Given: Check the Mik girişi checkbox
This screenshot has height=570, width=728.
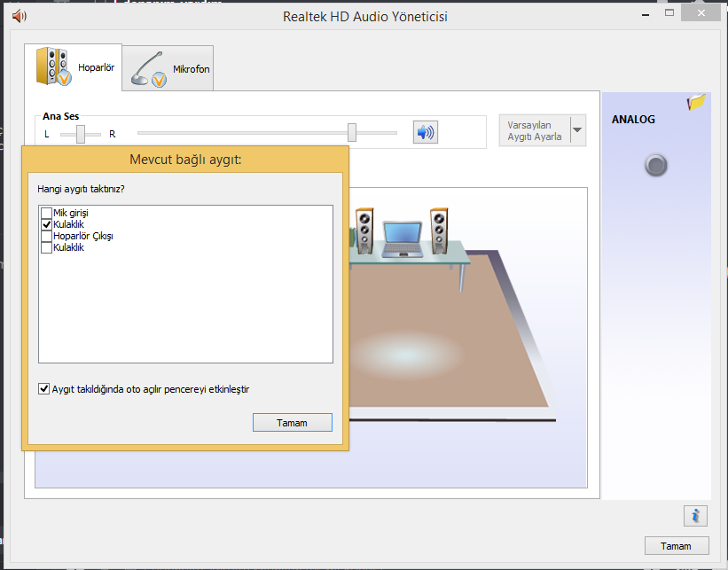Looking at the screenshot, I should [46, 213].
